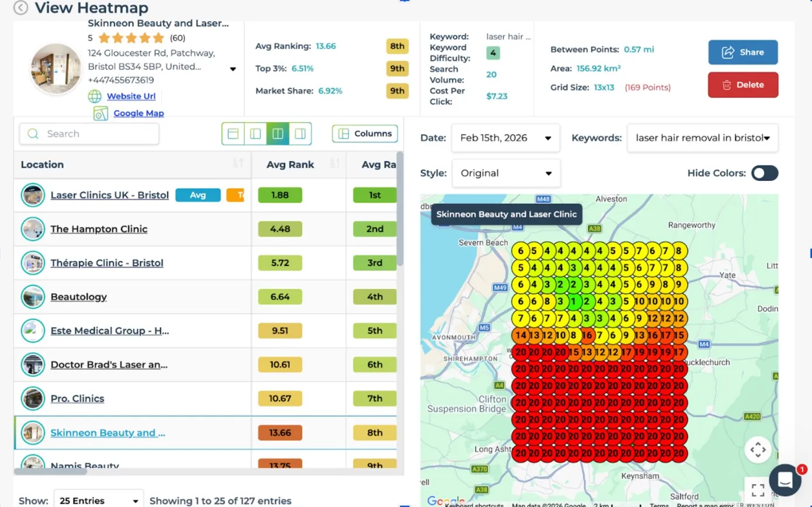
Task: Open Doctor Brad's Laser location link
Action: (x=109, y=365)
